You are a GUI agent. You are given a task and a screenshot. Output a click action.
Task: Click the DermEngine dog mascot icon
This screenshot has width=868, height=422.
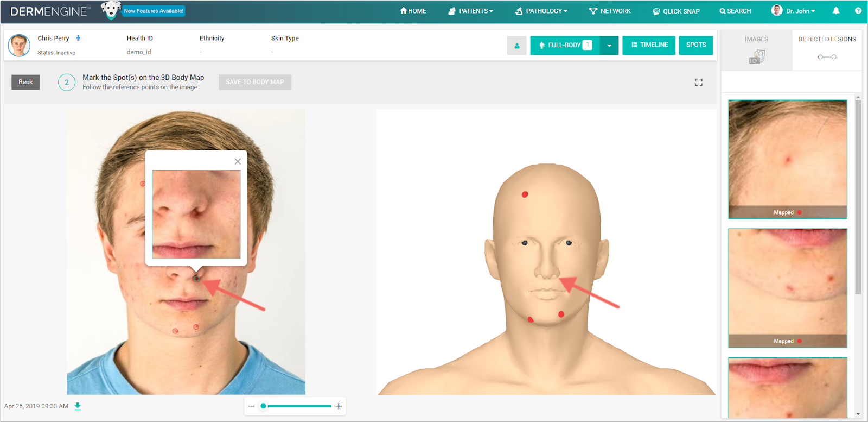(111, 10)
